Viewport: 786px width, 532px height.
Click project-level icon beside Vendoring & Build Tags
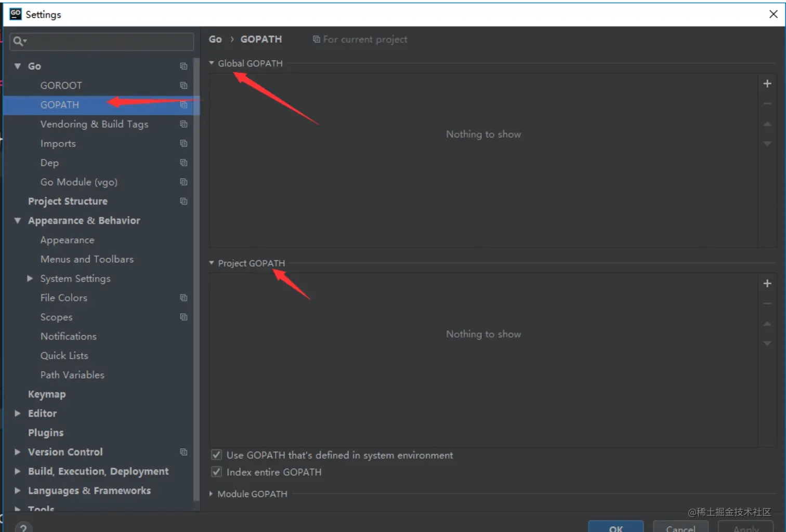(x=184, y=124)
